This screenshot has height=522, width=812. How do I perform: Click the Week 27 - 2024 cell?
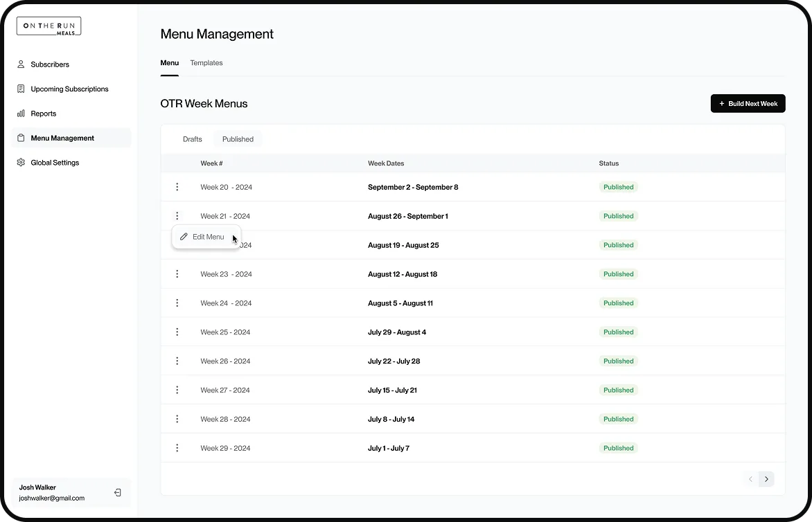click(x=224, y=390)
